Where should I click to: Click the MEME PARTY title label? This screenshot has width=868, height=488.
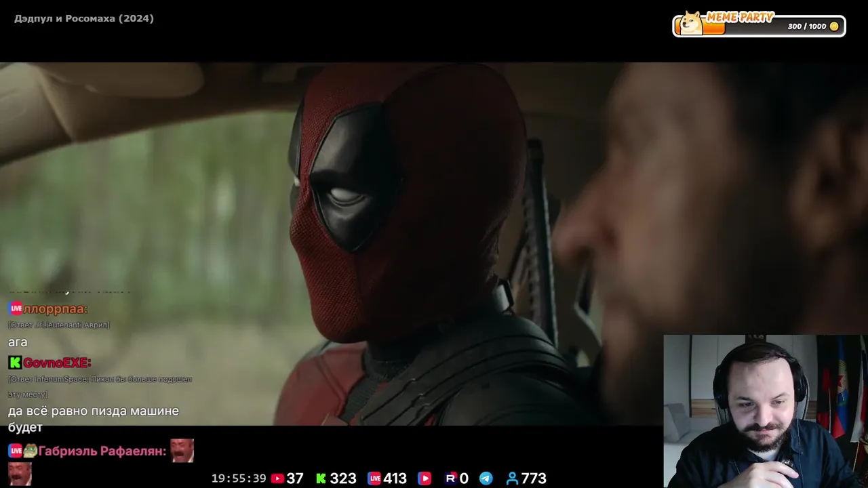[x=740, y=17]
